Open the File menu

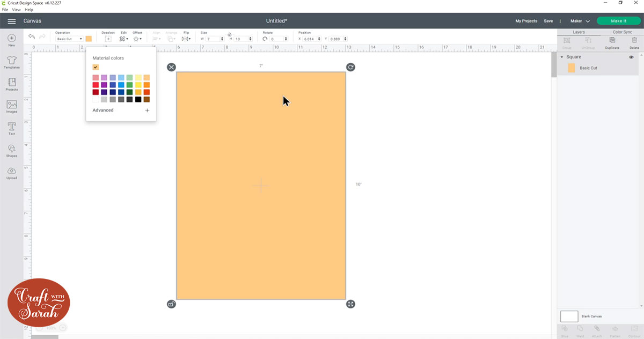[x=4, y=9]
